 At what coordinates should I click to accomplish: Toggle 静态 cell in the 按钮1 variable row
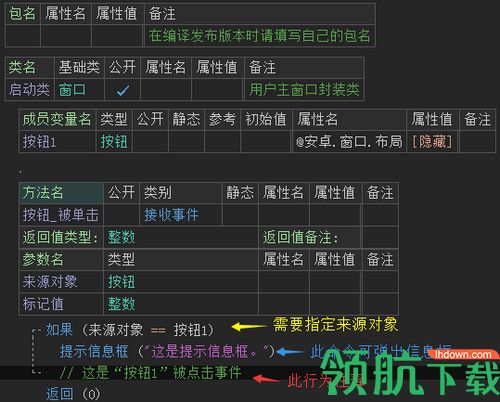186,142
